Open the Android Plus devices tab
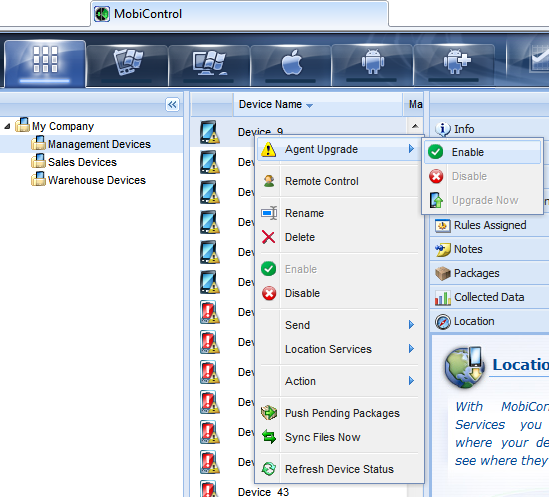549x497 pixels. pyautogui.click(x=454, y=65)
